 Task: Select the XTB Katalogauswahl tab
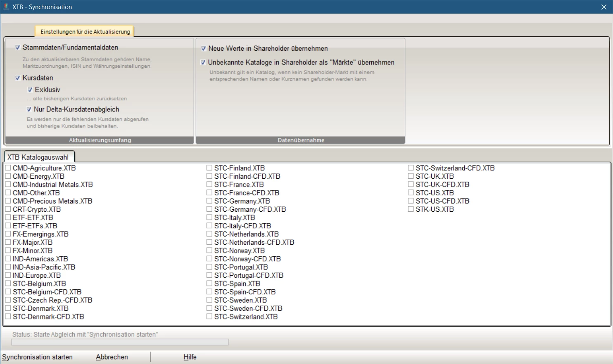point(38,157)
